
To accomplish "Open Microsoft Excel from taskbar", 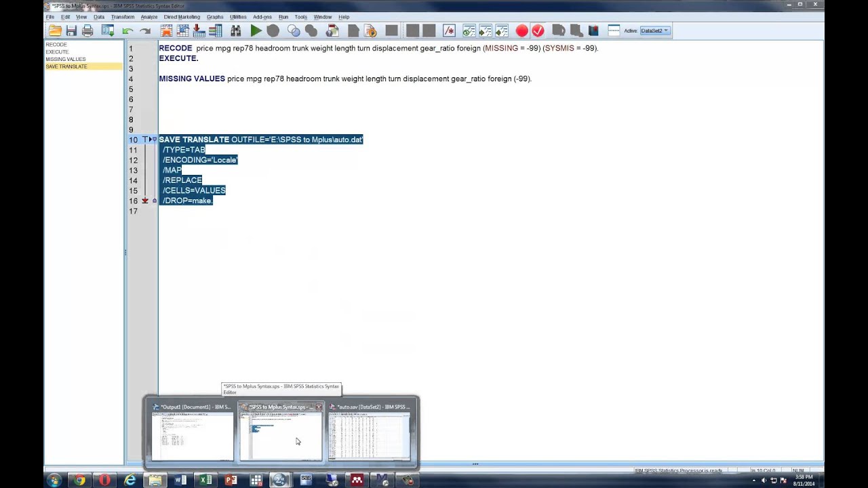I will coord(205,480).
